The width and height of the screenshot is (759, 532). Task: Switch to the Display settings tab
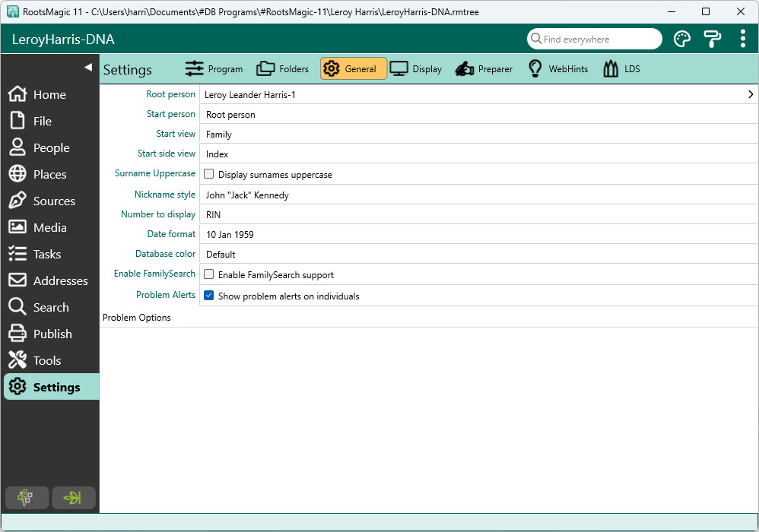click(x=416, y=69)
